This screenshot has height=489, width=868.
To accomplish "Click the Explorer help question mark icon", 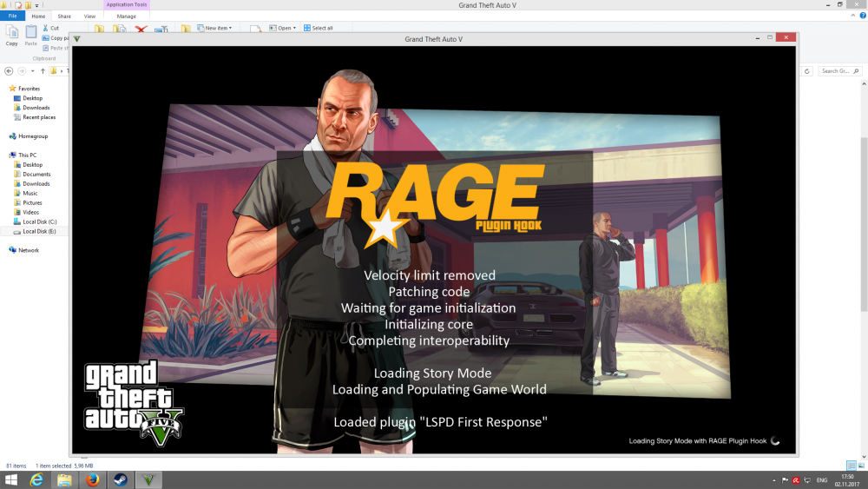I will (x=863, y=16).
